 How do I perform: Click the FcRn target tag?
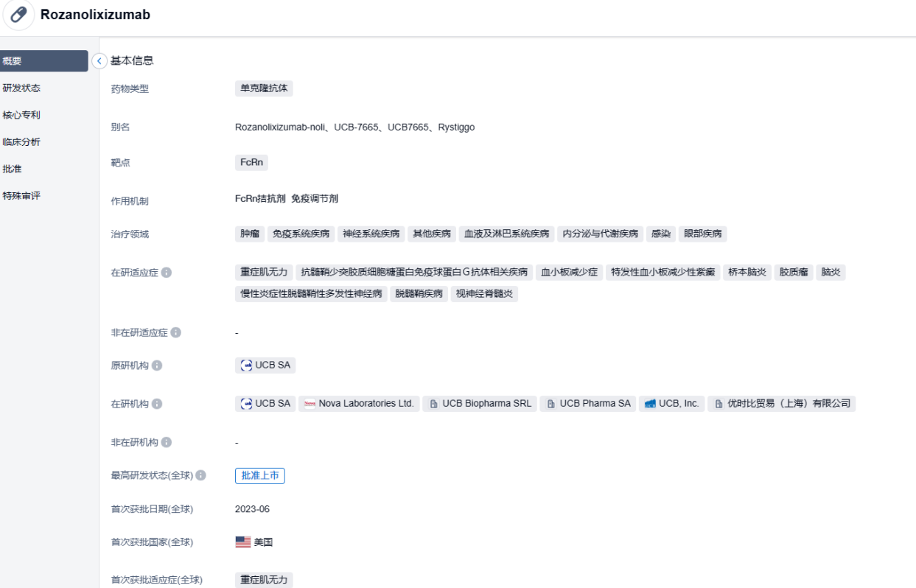coord(251,163)
